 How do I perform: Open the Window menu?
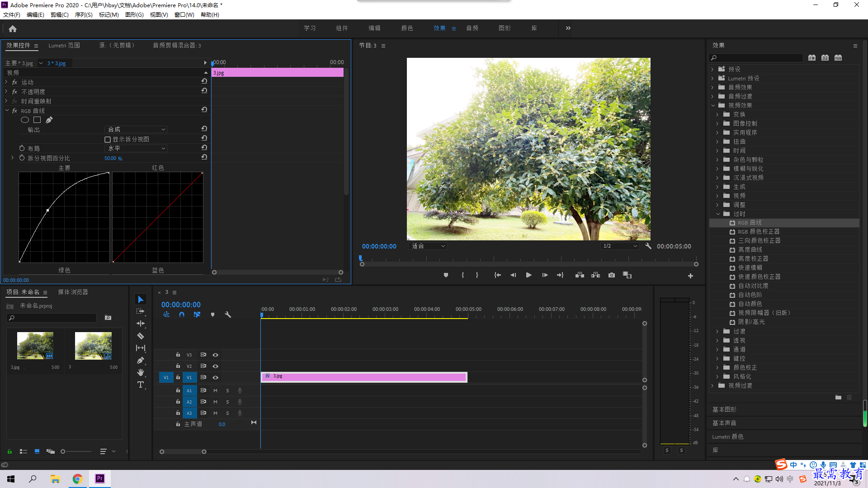(184, 15)
